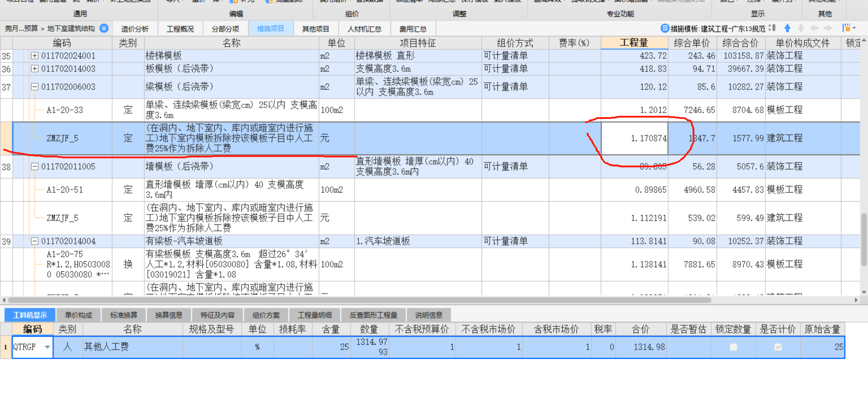Toggle 是否计价 checkbox for 其他人工费

point(778,347)
